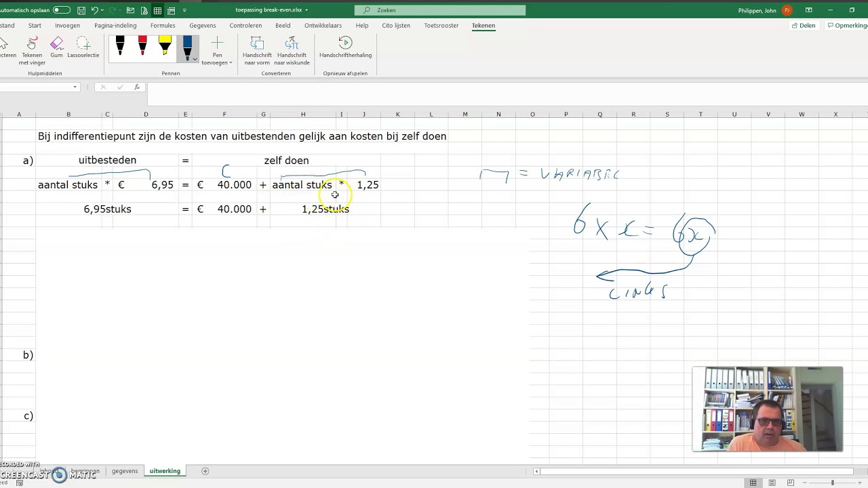Select cell with text zelf doen
Screen dimensions: 868x488
pos(286,161)
